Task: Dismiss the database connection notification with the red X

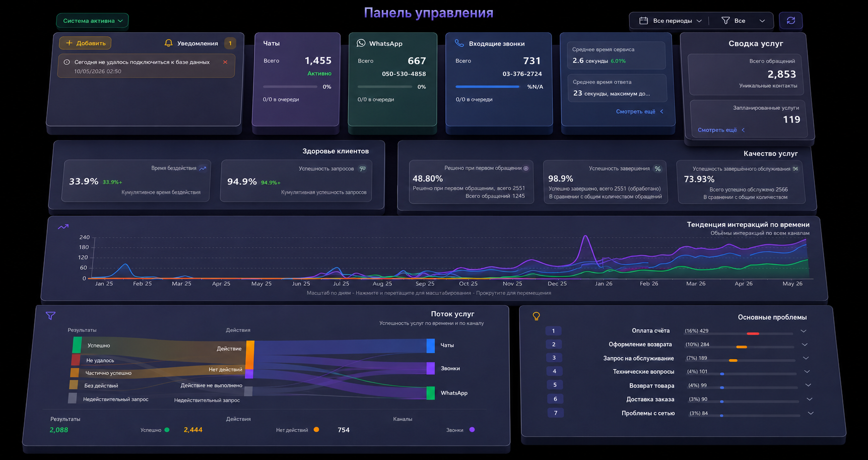Action: [225, 62]
